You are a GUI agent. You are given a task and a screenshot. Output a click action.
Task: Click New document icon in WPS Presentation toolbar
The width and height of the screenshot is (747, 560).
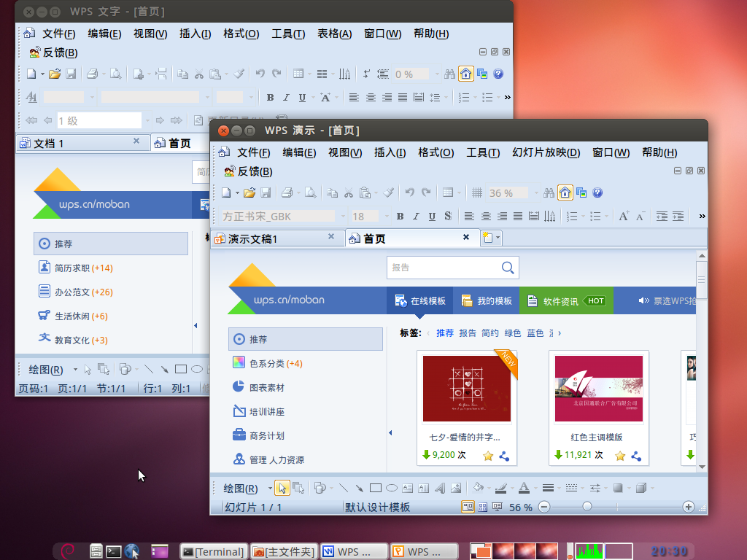226,192
